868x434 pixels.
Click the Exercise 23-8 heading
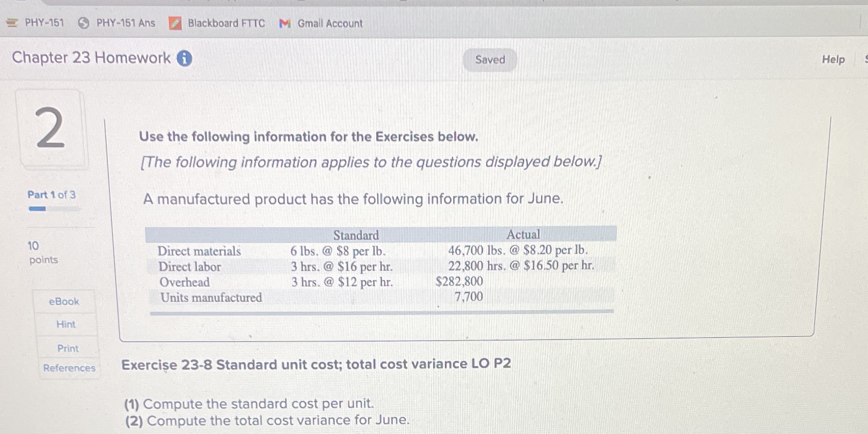[x=316, y=363]
